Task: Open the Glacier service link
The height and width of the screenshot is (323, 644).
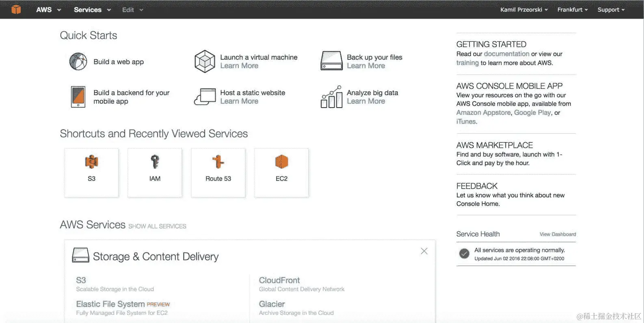Action: (x=272, y=304)
